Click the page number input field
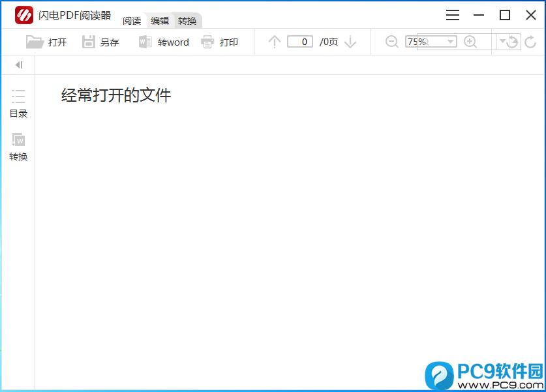Image resolution: width=546 pixels, height=392 pixels. click(300, 42)
